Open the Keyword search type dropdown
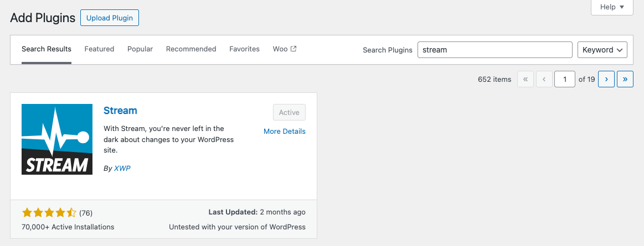 (602, 50)
